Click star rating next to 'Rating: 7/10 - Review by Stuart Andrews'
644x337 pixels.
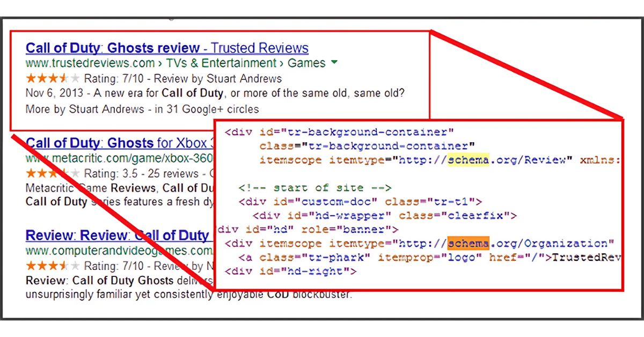[52, 78]
